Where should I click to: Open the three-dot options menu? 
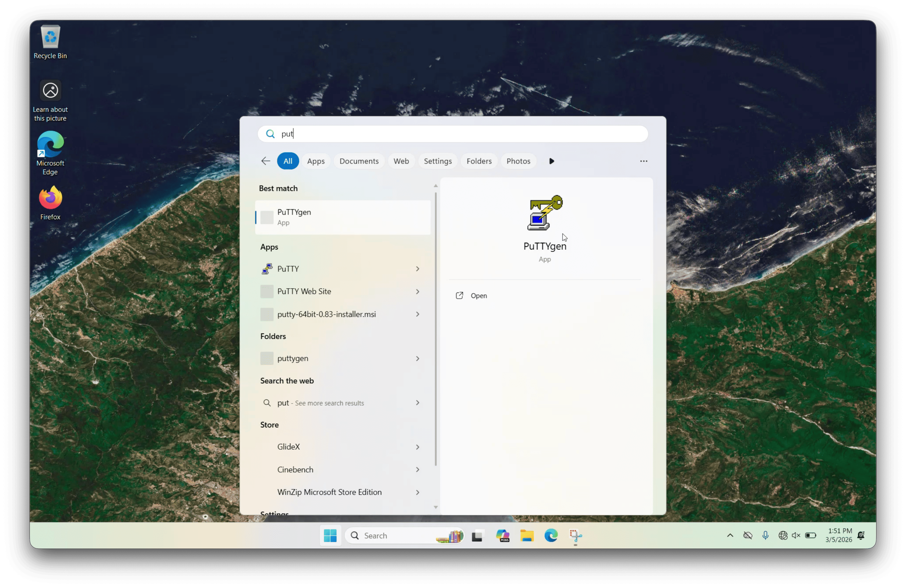(x=644, y=161)
